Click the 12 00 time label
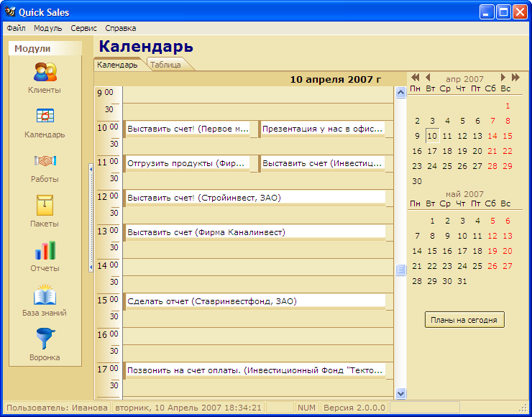The image size is (532, 417). click(x=108, y=197)
